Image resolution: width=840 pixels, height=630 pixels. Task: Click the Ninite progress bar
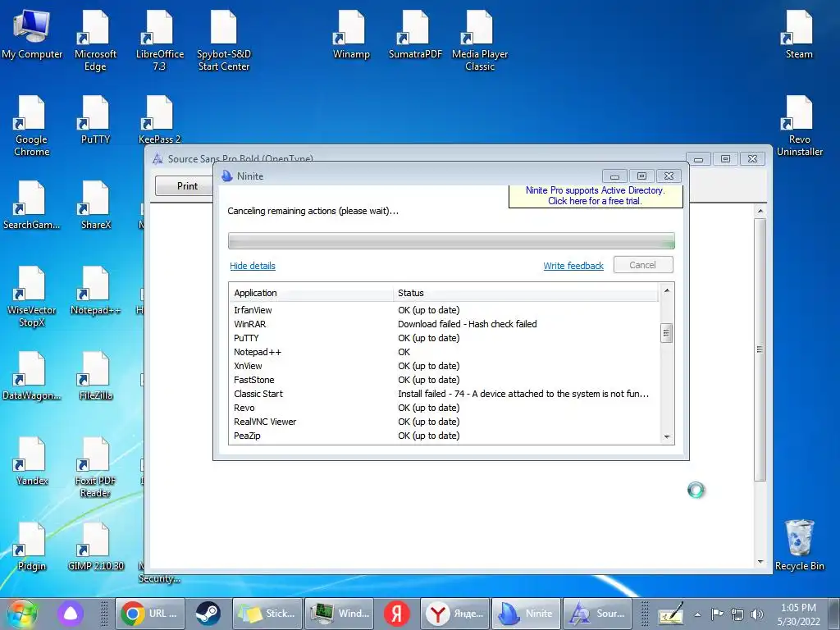(x=451, y=241)
